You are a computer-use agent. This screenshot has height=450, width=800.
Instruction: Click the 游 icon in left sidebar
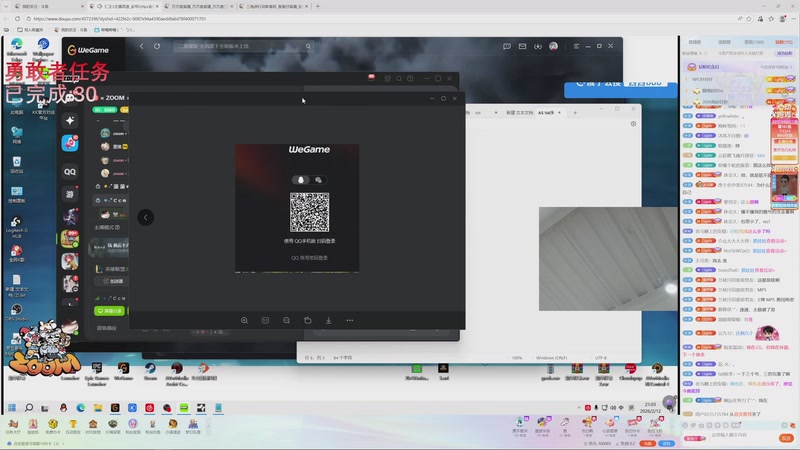70,194
